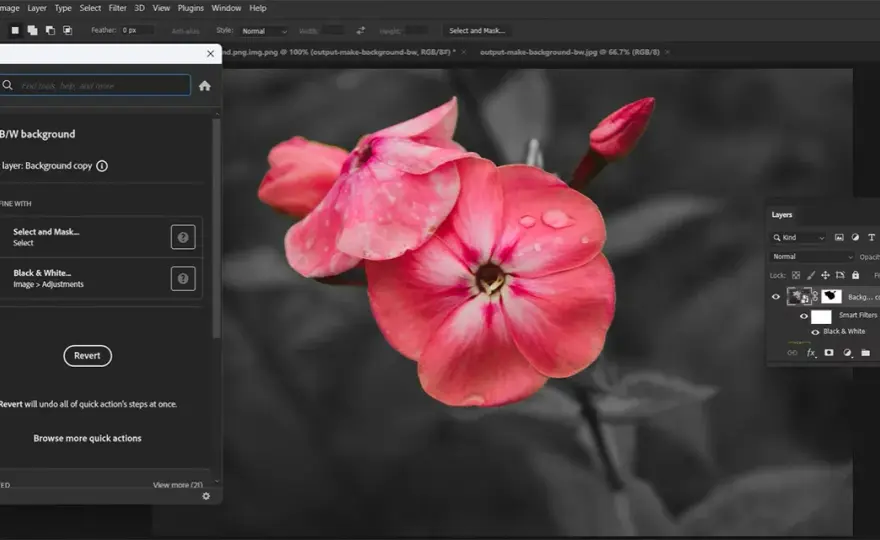The width and height of the screenshot is (880, 540).
Task: Click the Lock all padlock icon
Action: click(x=855, y=275)
